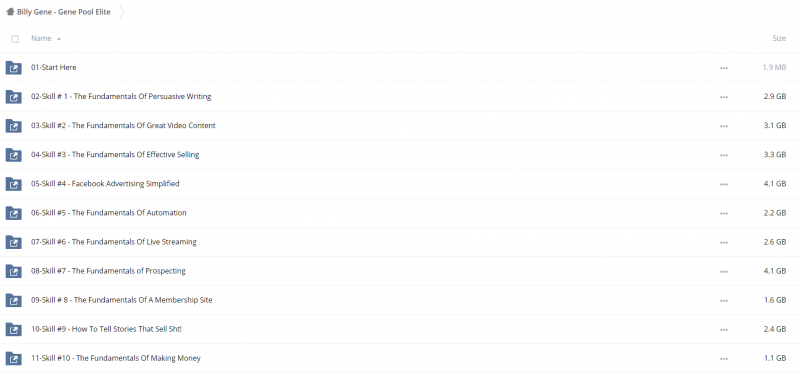Click the folder icon for Fundamentals of Prospecting
The height and width of the screenshot is (373, 800).
tap(14, 271)
